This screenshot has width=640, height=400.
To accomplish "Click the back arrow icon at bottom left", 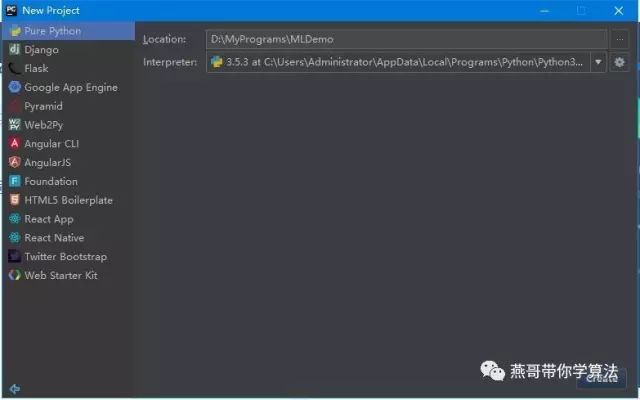I will 15,389.
